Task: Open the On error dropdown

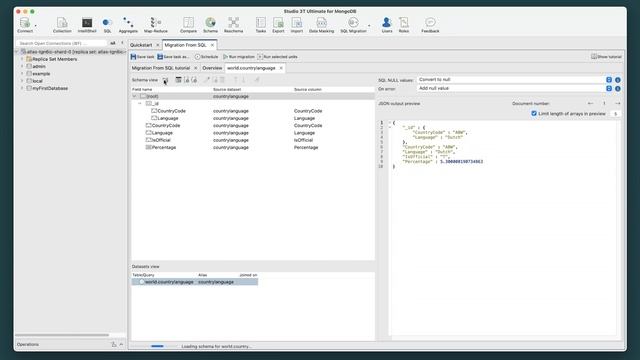Action: [x=609, y=89]
